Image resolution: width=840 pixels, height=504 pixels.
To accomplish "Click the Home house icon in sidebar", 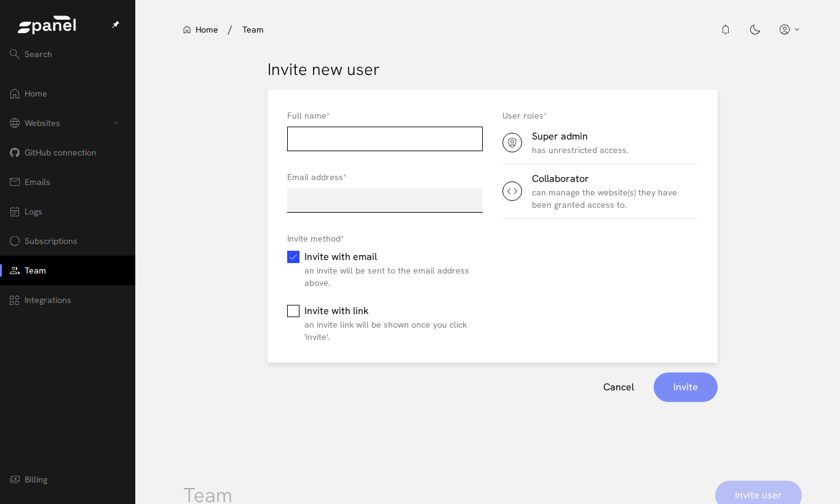I will coord(15,93).
